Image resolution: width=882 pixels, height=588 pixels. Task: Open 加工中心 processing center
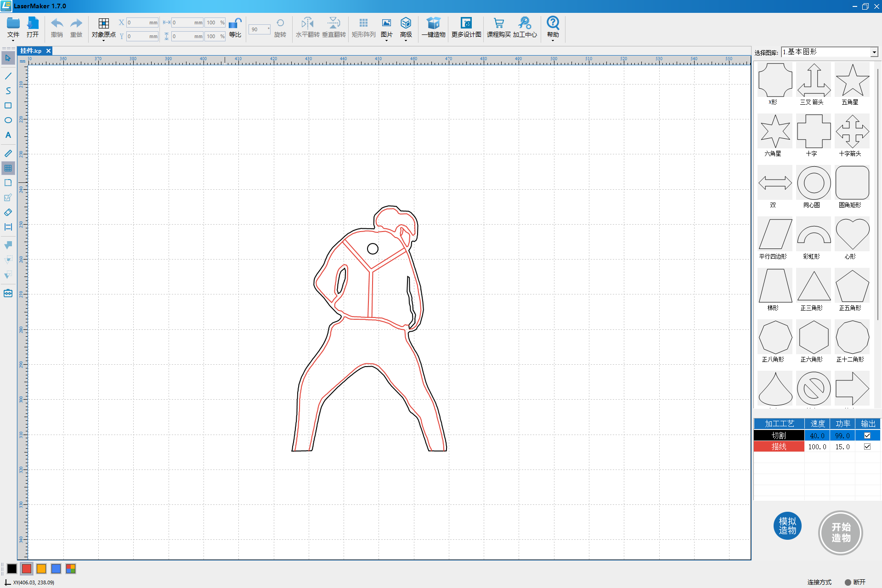click(x=525, y=28)
